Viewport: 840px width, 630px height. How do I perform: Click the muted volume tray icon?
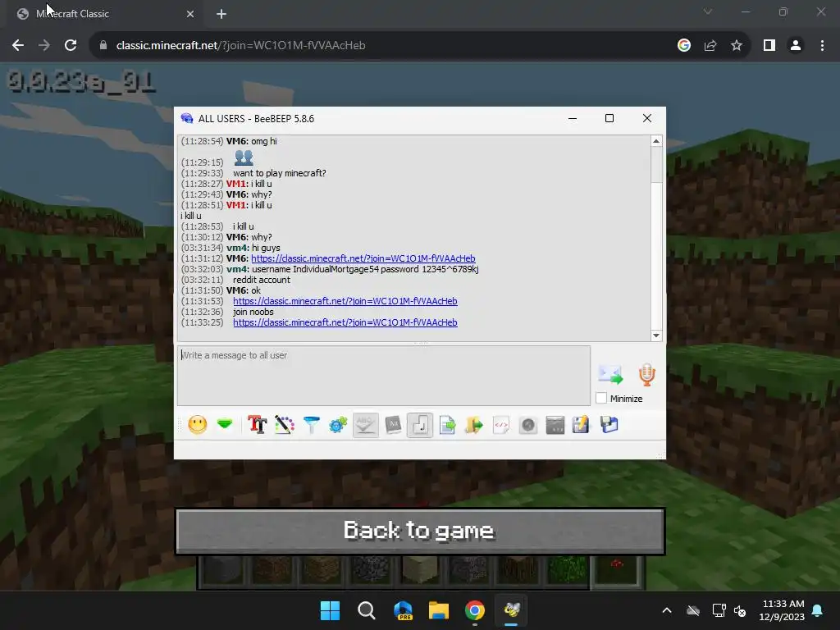coord(740,610)
